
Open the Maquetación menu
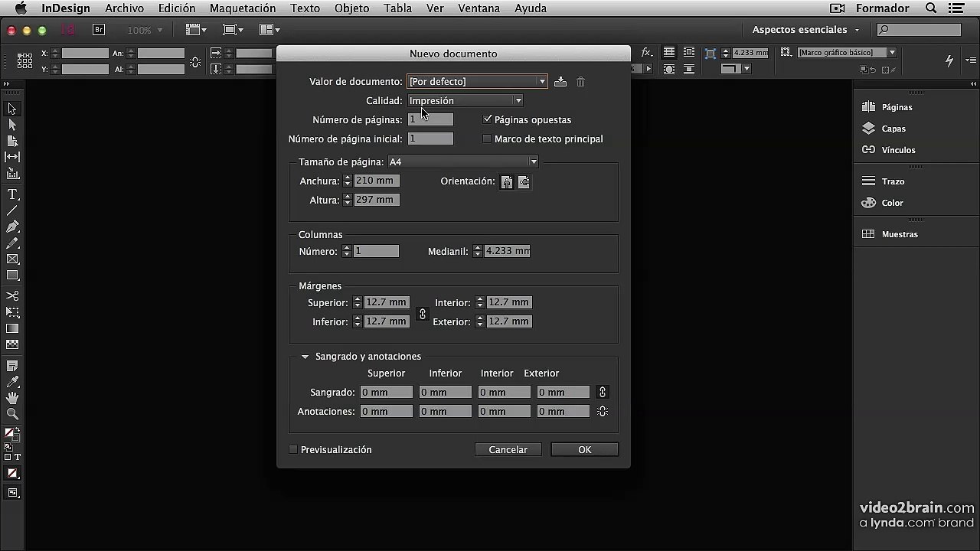tap(243, 8)
